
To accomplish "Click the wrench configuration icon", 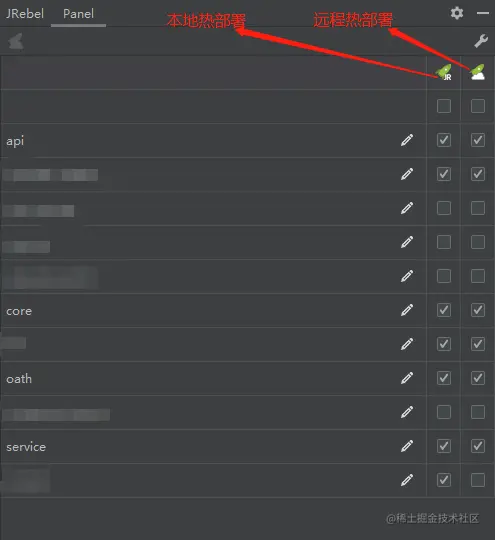I will pyautogui.click(x=481, y=41).
